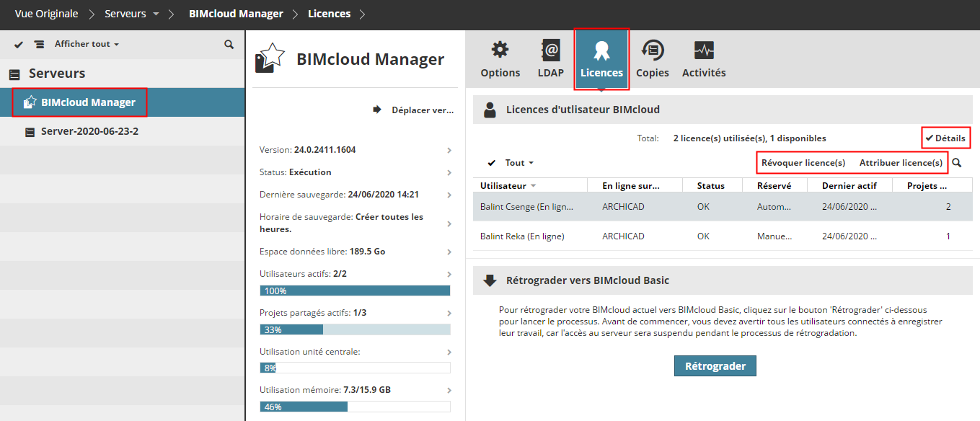Image resolution: width=980 pixels, height=421 pixels.
Task: Click the Utilisateurs actifs 100% progress bar
Action: point(355,291)
